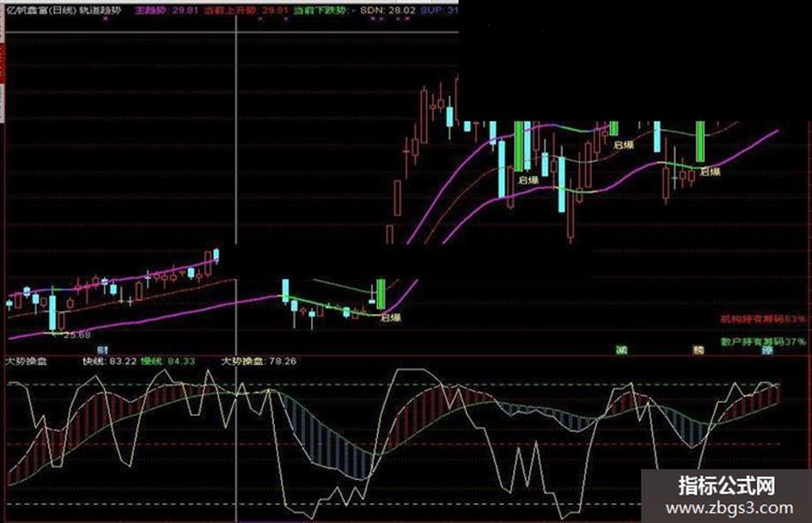Click the green 散户持有筹码37% label
The width and height of the screenshot is (812, 523).
pos(763,342)
